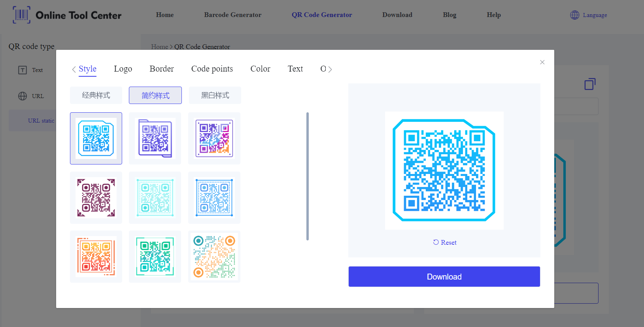Click the Reset circular arrow icon
Image resolution: width=644 pixels, height=327 pixels.
(436, 242)
